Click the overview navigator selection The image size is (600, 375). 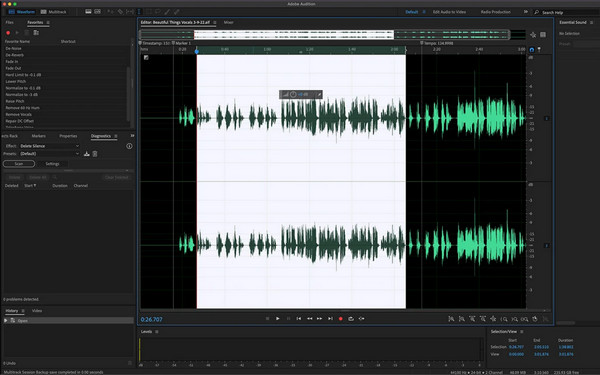click(x=294, y=35)
